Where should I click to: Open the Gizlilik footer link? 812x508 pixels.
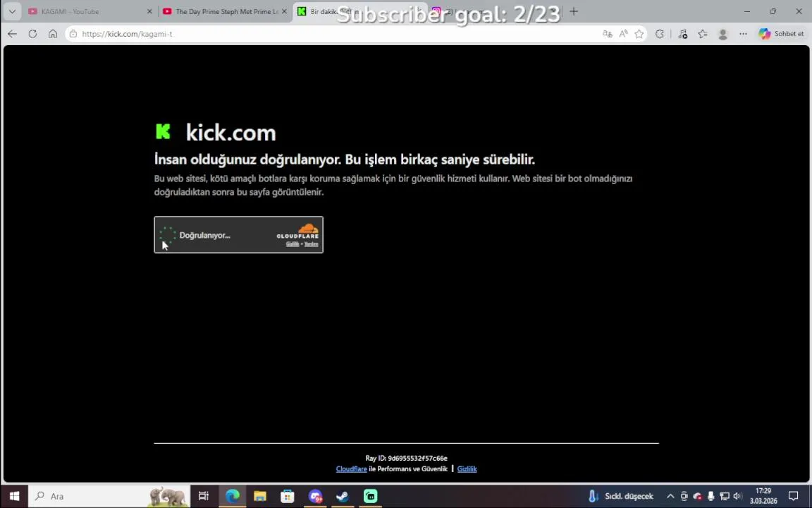coord(467,468)
